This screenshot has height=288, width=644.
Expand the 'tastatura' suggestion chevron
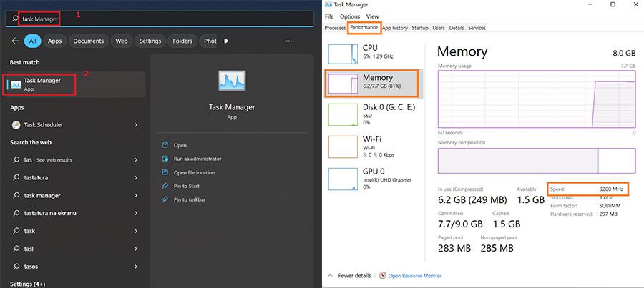pyautogui.click(x=136, y=178)
